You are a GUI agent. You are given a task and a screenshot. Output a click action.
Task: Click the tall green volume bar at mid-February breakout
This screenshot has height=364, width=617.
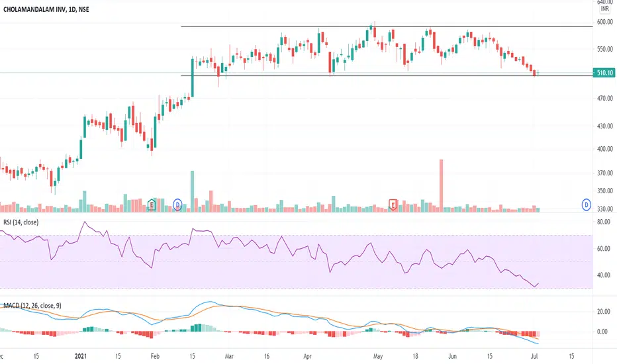[193, 191]
